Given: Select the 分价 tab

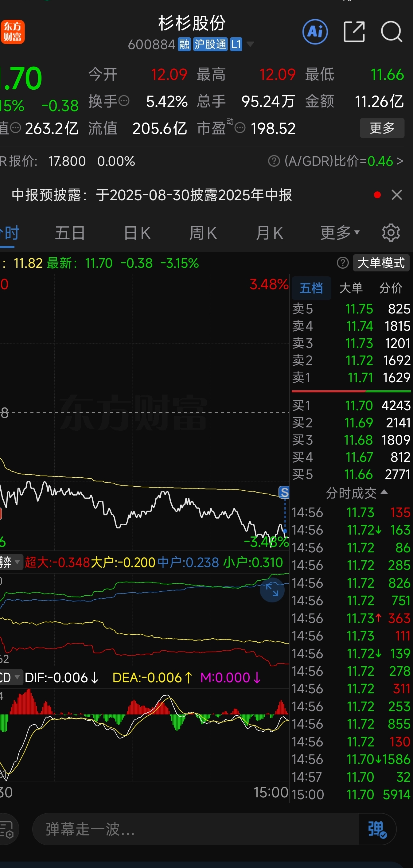Looking at the screenshot, I should (391, 288).
